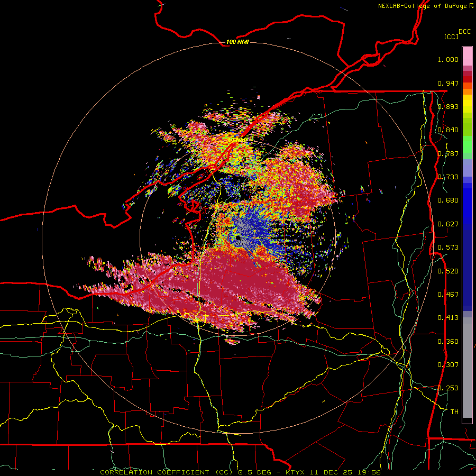The width and height of the screenshot is (476, 476).
Task: Select the 0.893 value on the color scale
Action: point(448,106)
